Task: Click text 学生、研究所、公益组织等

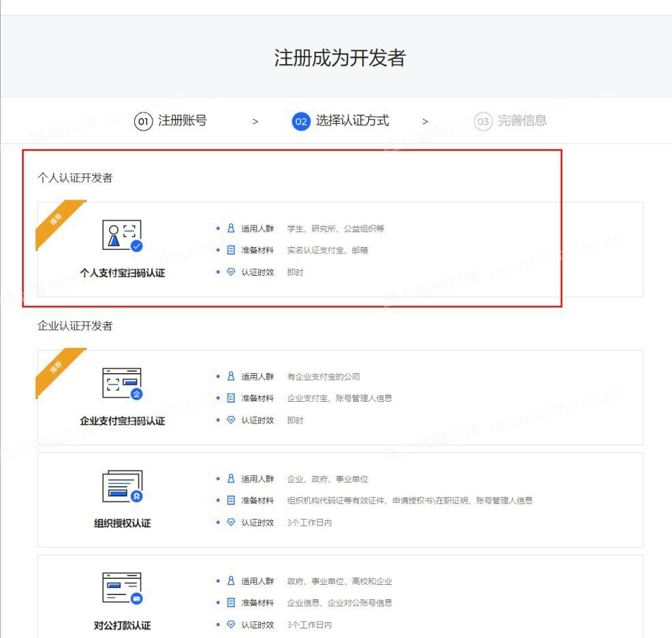Action: pyautogui.click(x=336, y=229)
